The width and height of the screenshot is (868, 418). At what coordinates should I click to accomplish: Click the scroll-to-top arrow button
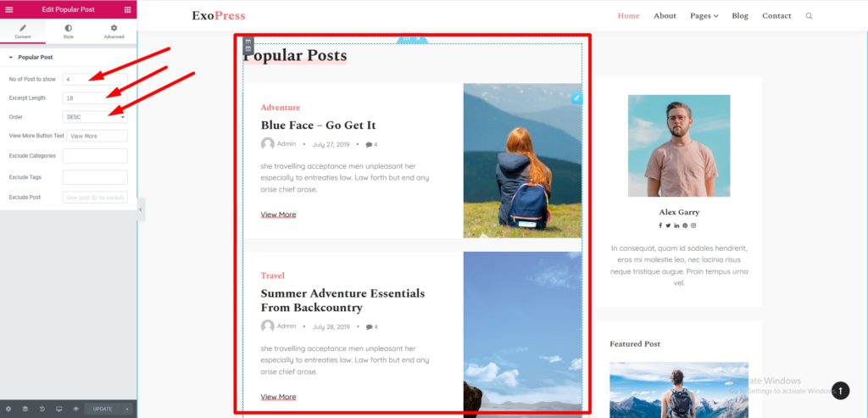click(x=840, y=390)
